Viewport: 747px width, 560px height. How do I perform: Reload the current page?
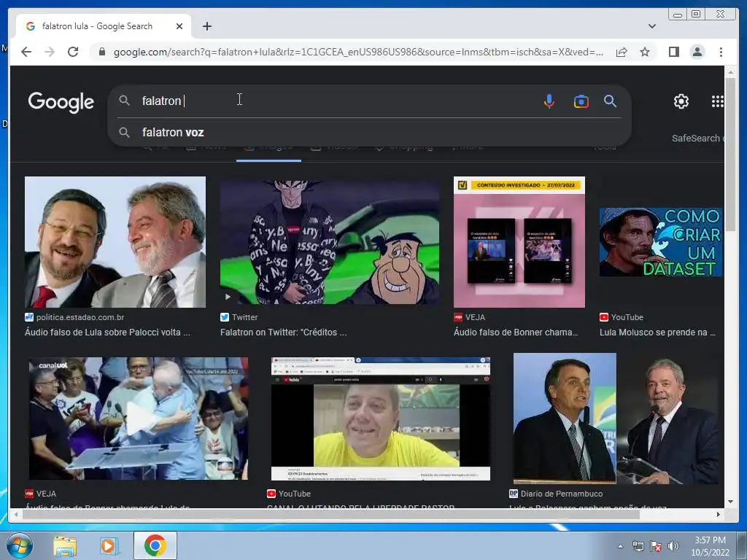tap(73, 52)
